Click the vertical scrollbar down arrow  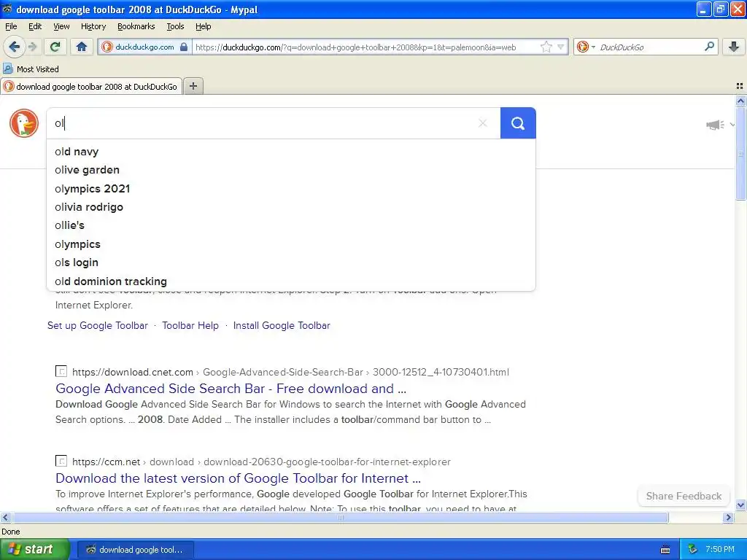pyautogui.click(x=740, y=505)
